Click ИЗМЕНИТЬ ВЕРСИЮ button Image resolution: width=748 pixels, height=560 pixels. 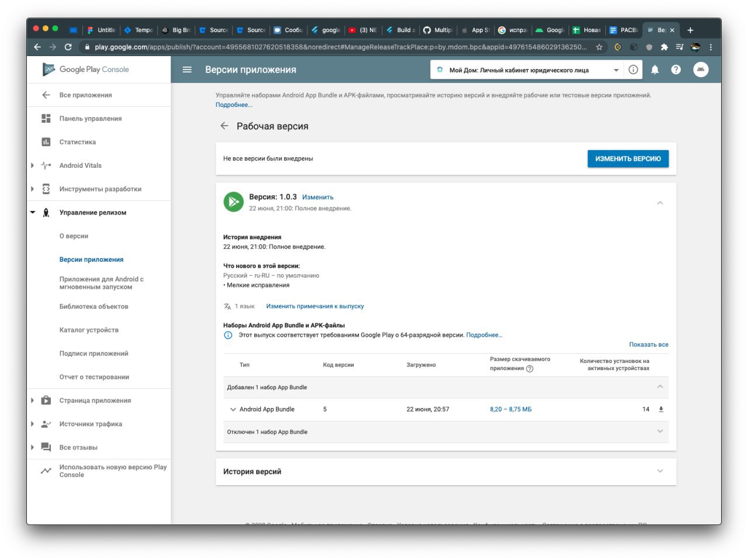click(x=628, y=158)
